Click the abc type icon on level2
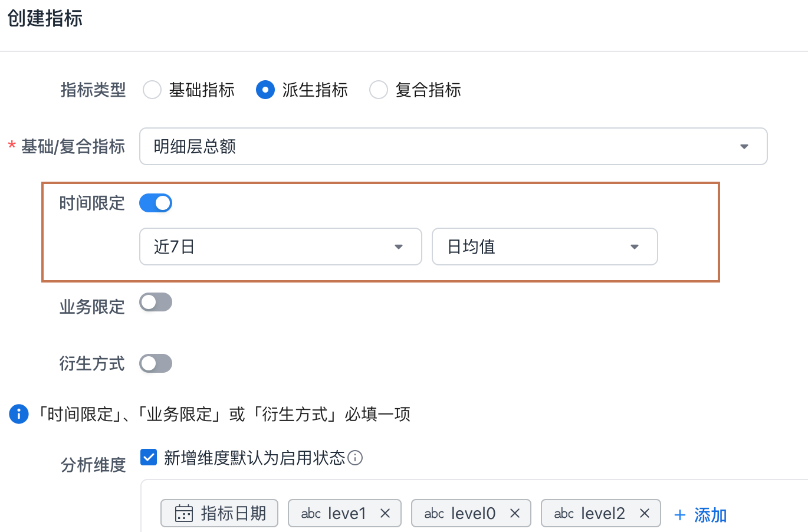808x532 pixels. 564,514
